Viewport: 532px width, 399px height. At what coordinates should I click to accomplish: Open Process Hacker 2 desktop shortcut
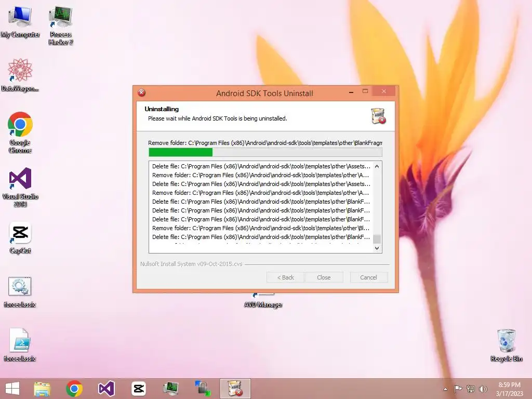click(x=60, y=25)
